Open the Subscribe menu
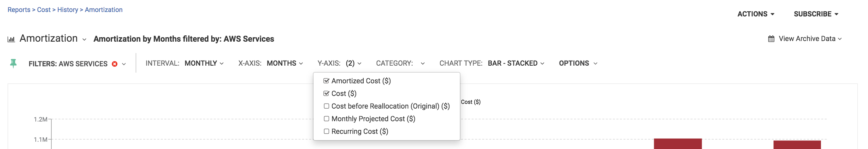 816,14
